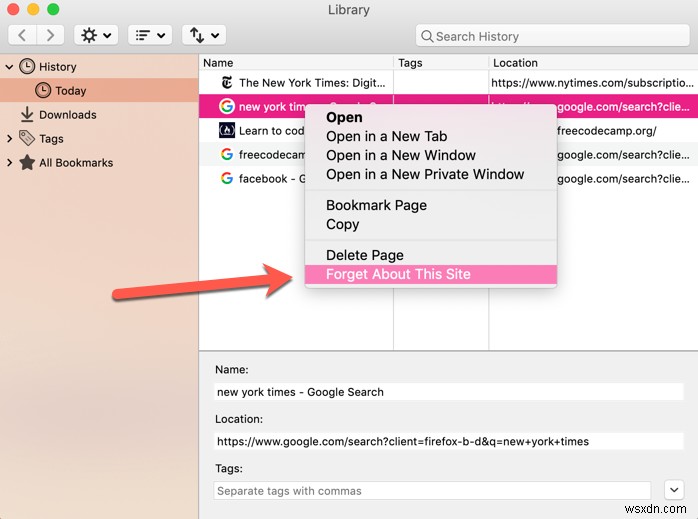This screenshot has width=698, height=519.
Task: Click the All Bookmarks star icon
Action: 27,162
